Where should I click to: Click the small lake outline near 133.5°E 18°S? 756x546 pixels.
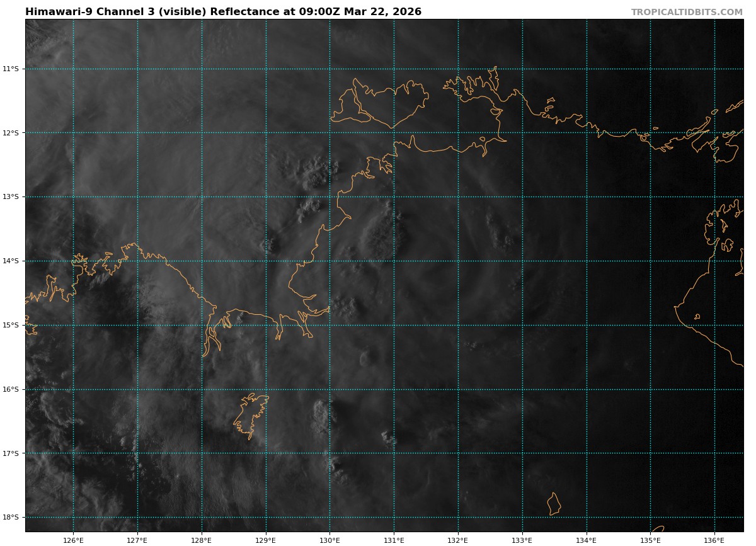click(x=554, y=504)
